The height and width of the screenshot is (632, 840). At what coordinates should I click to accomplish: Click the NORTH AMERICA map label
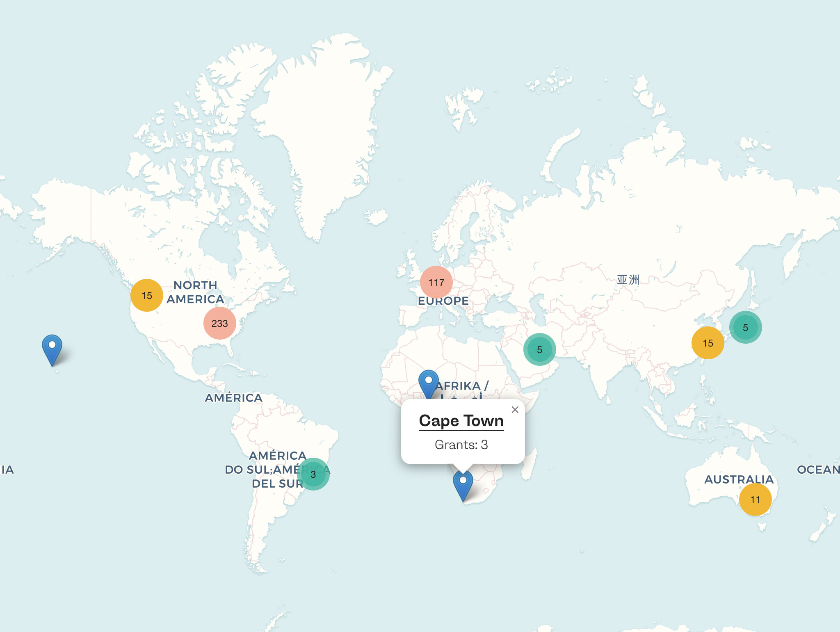[195, 292]
